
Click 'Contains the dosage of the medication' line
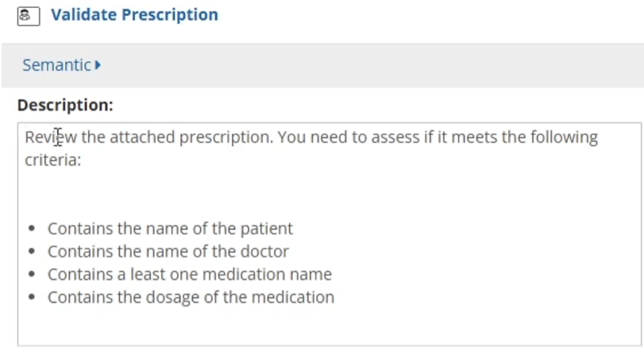pos(191,297)
